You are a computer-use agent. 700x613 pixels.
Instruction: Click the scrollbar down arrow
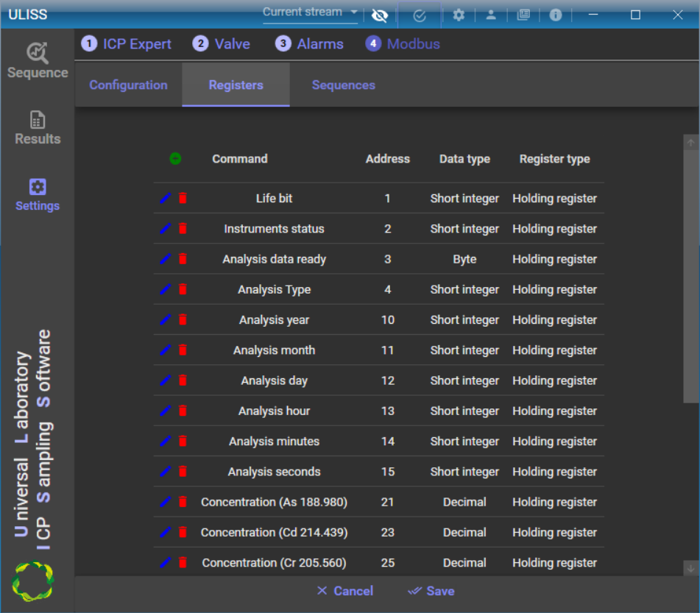tap(690, 568)
